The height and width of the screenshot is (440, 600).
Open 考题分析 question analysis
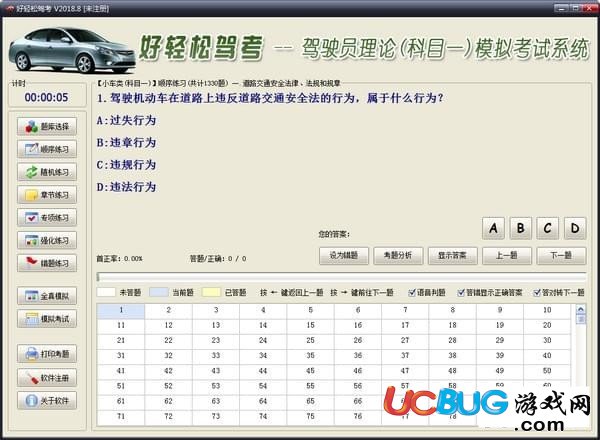point(398,256)
